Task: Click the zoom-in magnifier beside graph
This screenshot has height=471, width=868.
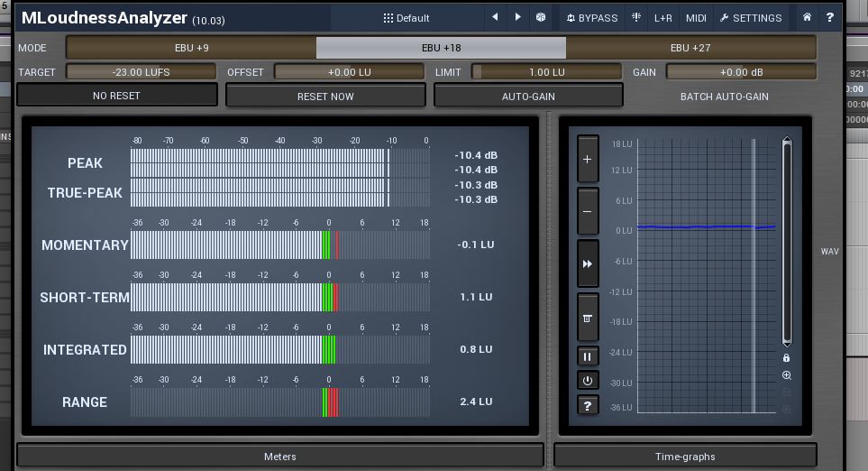Action: pyautogui.click(x=786, y=375)
